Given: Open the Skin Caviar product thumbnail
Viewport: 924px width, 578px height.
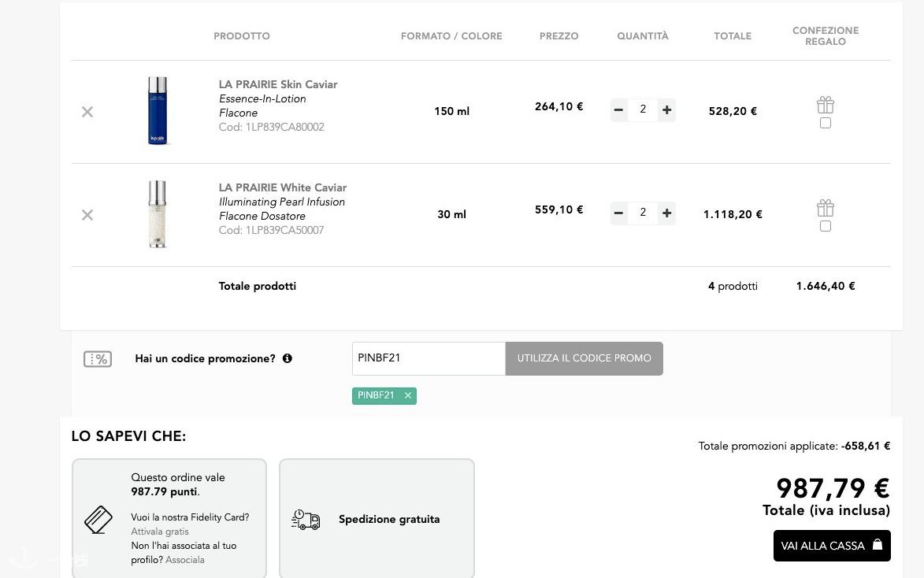Looking at the screenshot, I should [x=158, y=111].
